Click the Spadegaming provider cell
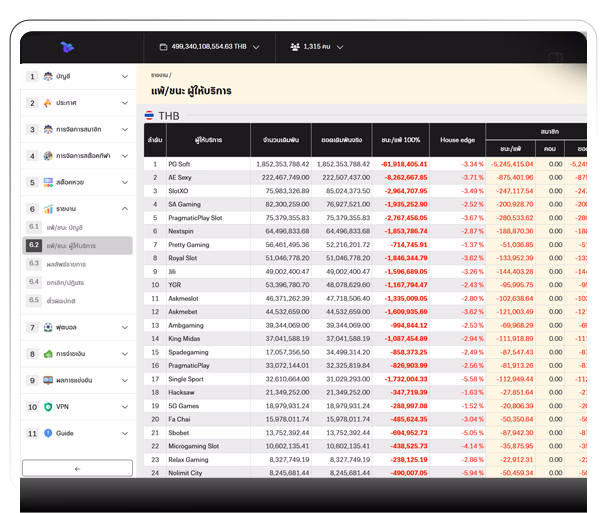Screen dimensions: 607x513 tap(208, 352)
